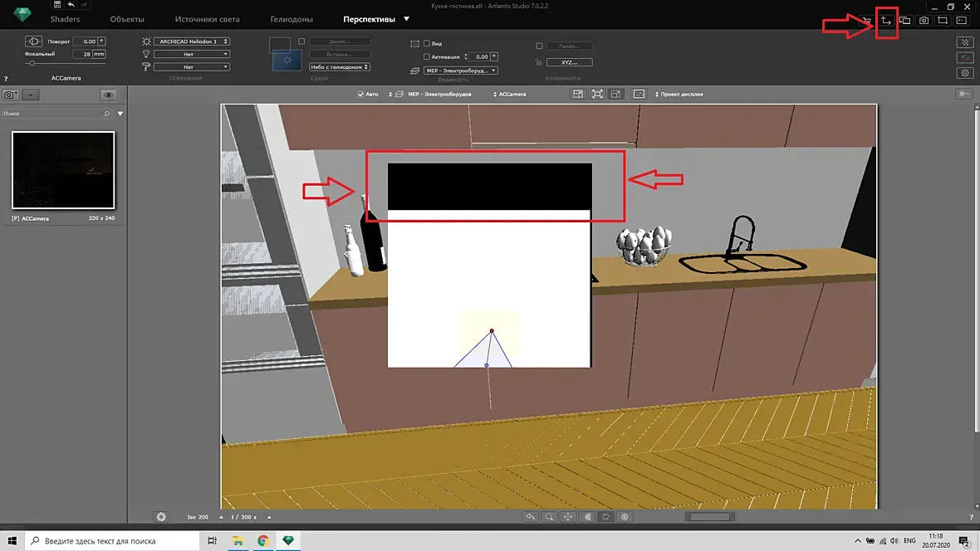Expand the Небо с гелиодоном dropdown
The height and width of the screenshot is (551, 980).
[340, 67]
